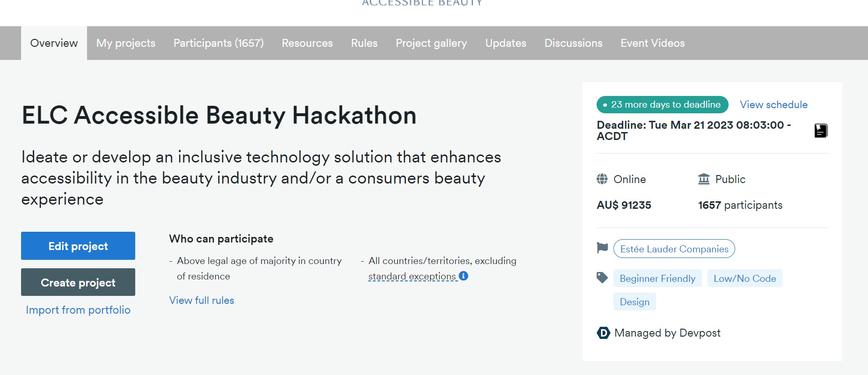This screenshot has width=868, height=375.
Task: Open Participants (1657) tab
Action: (x=219, y=43)
